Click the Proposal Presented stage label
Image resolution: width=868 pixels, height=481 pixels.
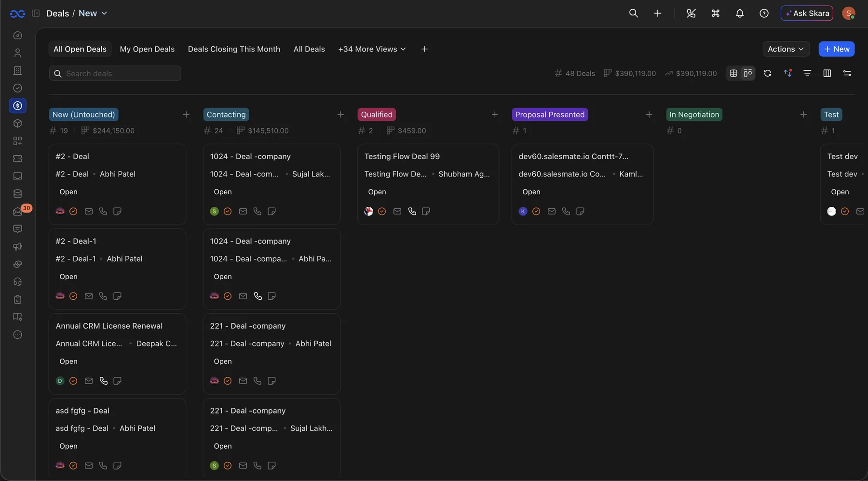coord(550,115)
